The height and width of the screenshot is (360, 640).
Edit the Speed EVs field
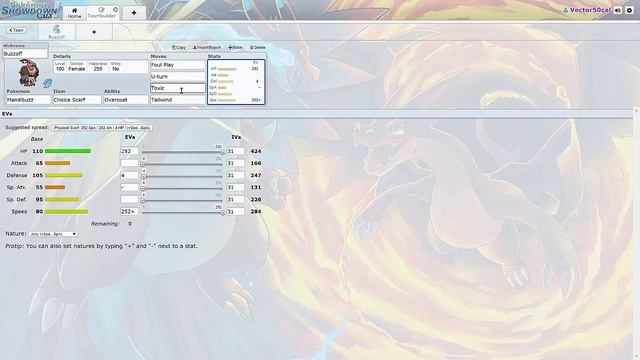click(x=129, y=211)
